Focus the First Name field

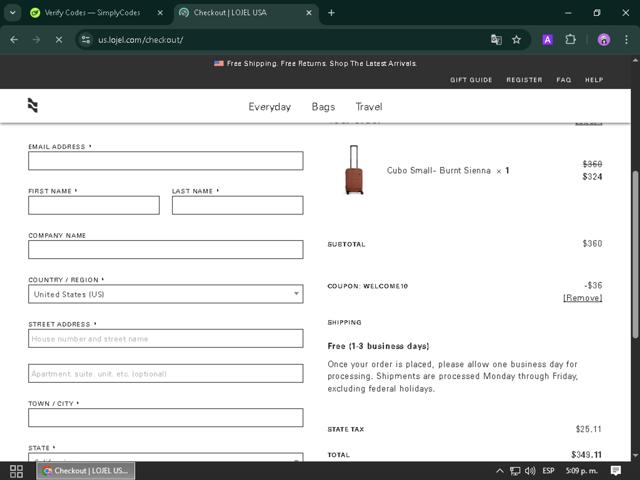click(94, 205)
